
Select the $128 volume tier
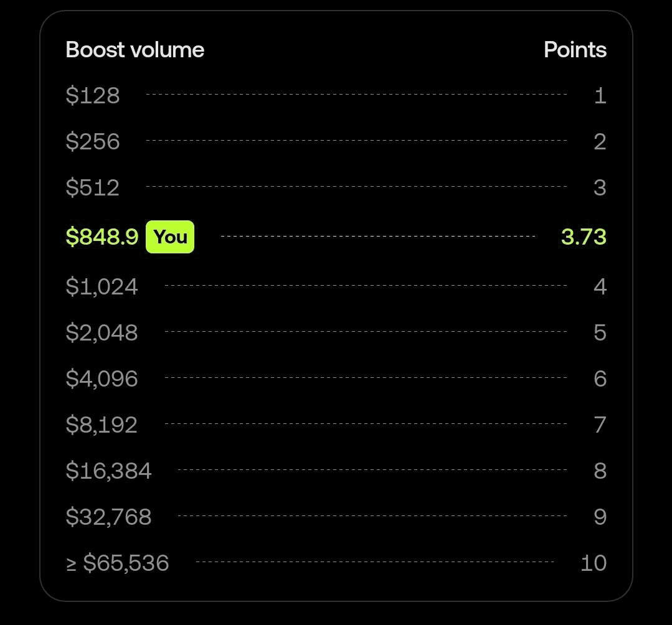click(93, 96)
